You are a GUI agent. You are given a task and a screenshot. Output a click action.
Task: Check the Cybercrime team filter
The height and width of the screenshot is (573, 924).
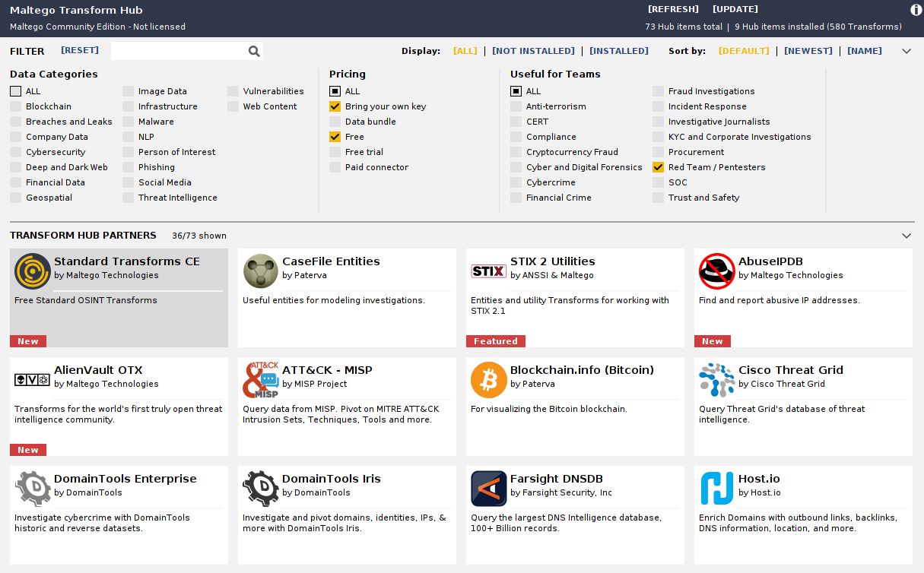(516, 182)
